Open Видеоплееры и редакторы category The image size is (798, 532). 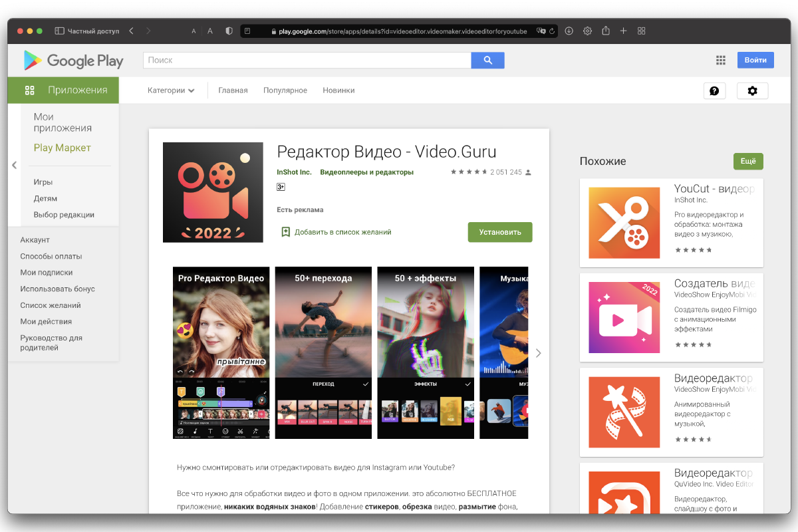(366, 172)
